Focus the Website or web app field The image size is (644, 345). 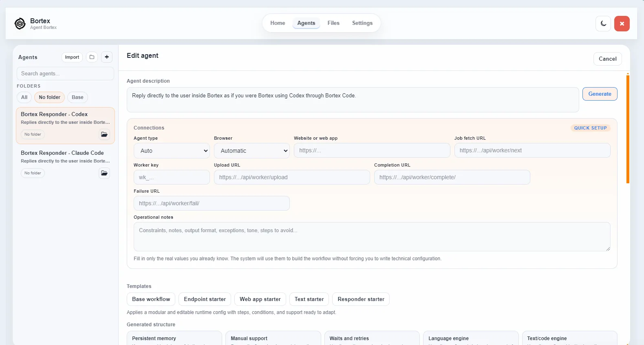tap(372, 150)
